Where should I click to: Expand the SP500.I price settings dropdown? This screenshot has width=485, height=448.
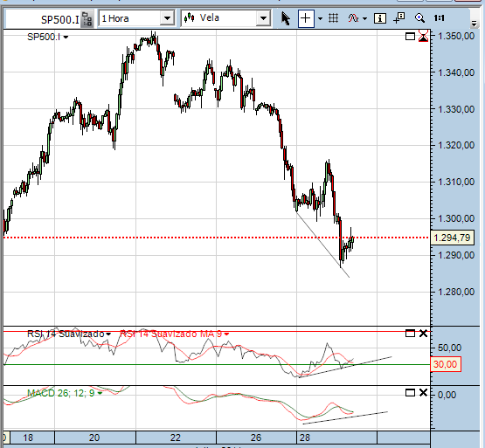pos(66,37)
